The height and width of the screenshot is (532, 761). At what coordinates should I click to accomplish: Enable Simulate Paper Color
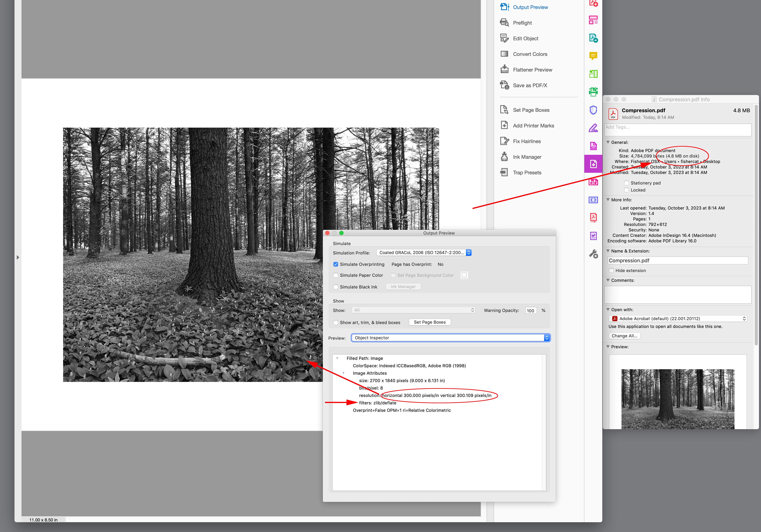pyautogui.click(x=336, y=275)
